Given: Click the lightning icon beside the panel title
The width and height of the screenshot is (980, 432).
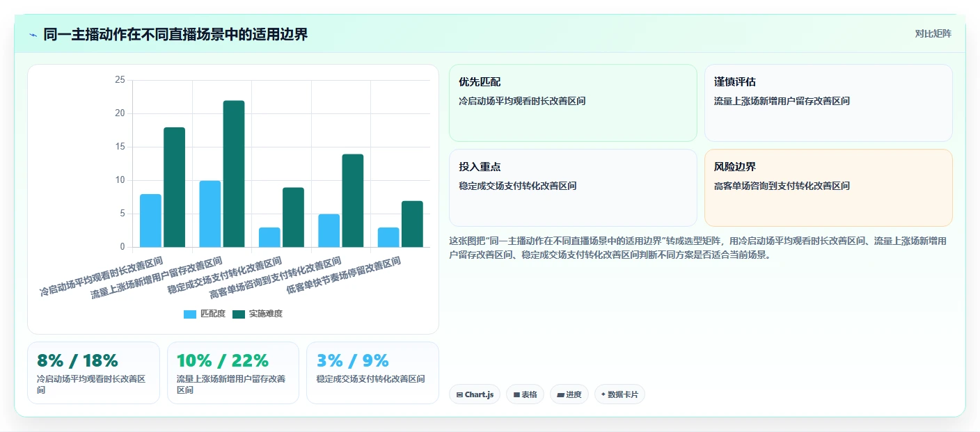Looking at the screenshot, I should pos(33,35).
